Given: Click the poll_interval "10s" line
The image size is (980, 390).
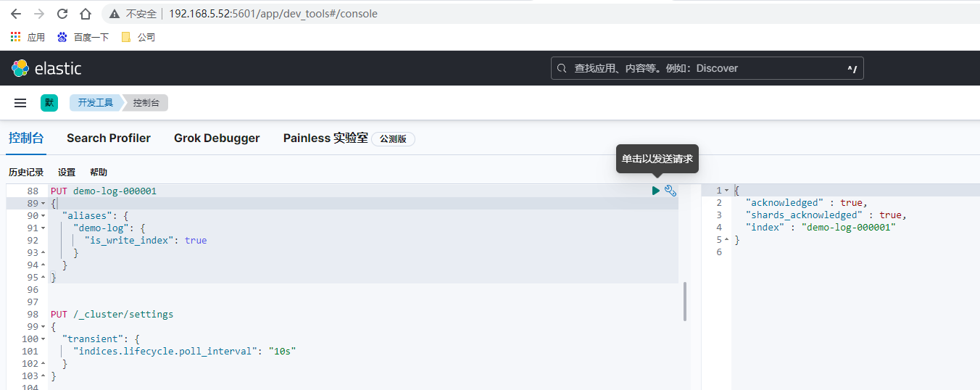Looking at the screenshot, I should coord(185,352).
